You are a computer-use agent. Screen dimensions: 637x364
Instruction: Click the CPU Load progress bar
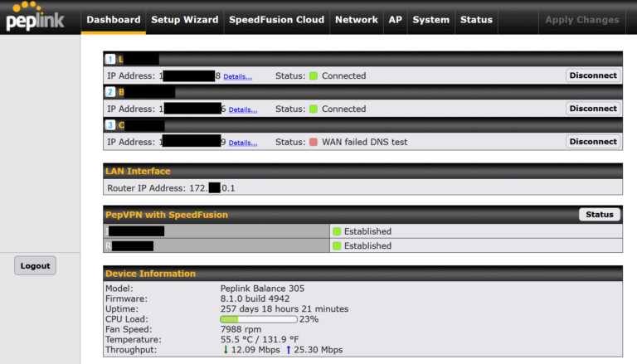[x=259, y=319]
